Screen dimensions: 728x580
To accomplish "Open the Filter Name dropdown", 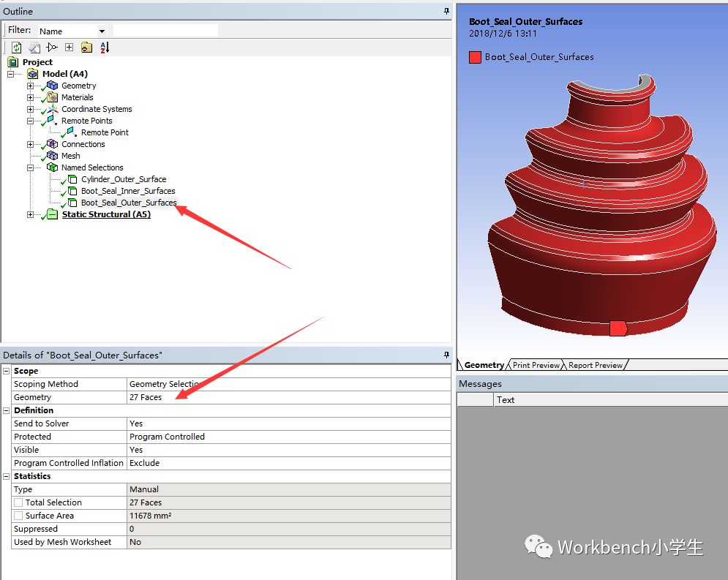I will coord(102,31).
